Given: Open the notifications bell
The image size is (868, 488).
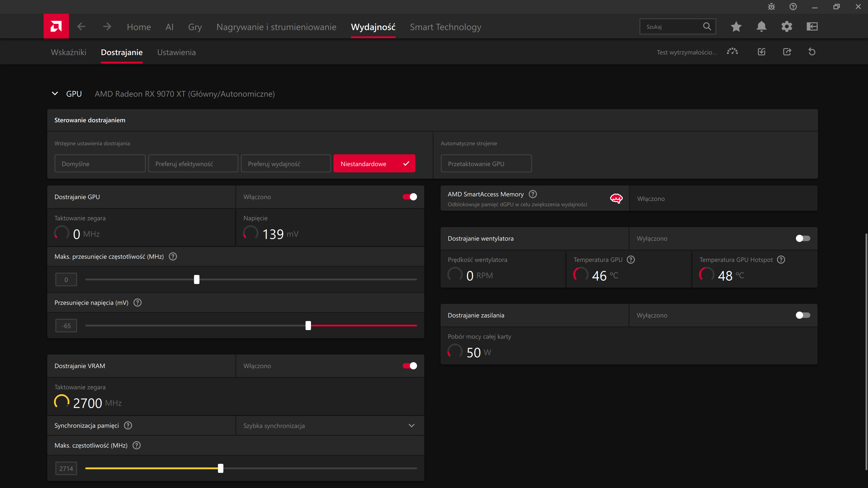Looking at the screenshot, I should [x=761, y=26].
